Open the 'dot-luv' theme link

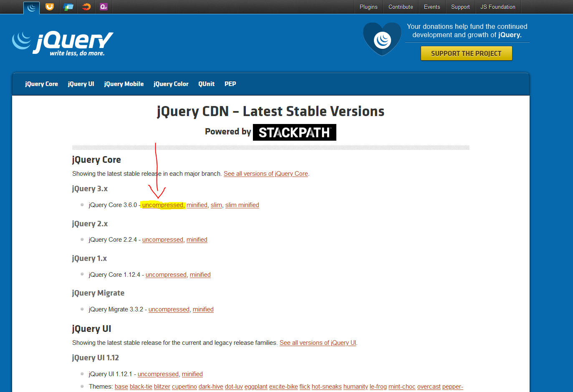pos(234,387)
